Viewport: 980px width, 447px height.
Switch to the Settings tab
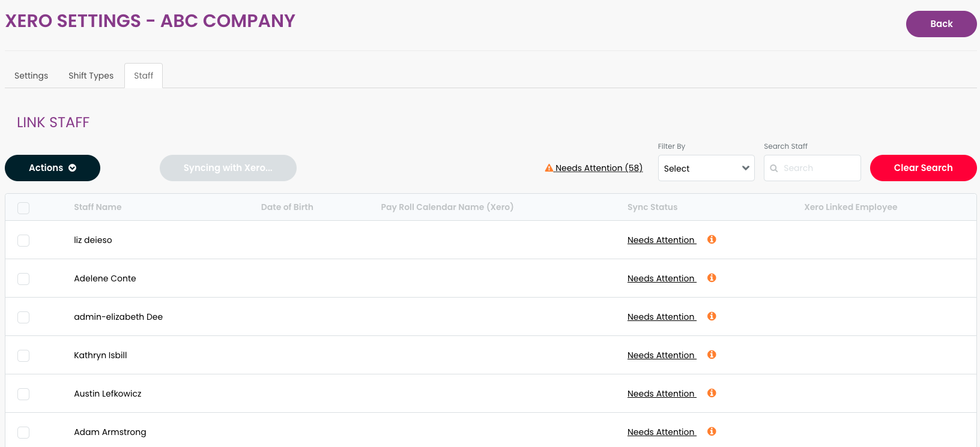tap(31, 76)
